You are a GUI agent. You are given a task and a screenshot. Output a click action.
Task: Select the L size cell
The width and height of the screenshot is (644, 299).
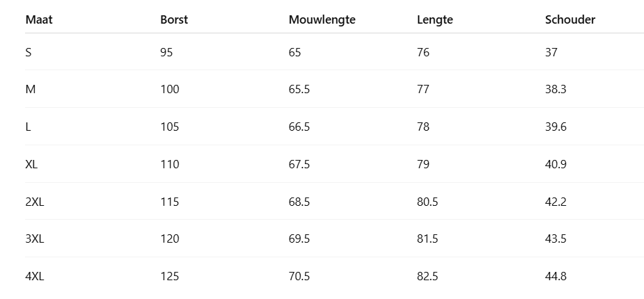click(29, 127)
